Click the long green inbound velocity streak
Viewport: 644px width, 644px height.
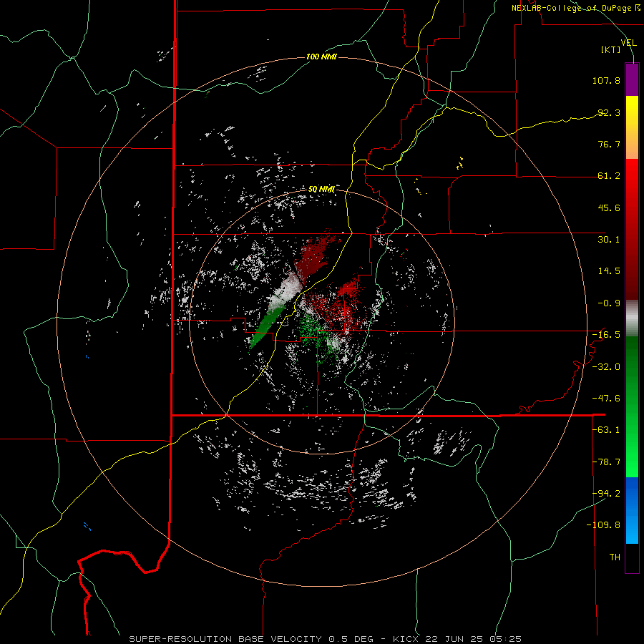(x=267, y=326)
